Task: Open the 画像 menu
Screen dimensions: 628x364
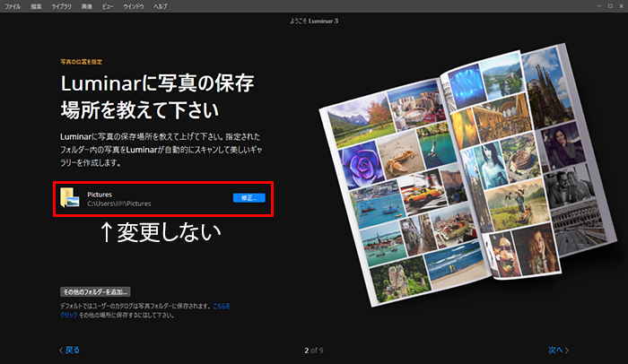Action: [x=87, y=6]
